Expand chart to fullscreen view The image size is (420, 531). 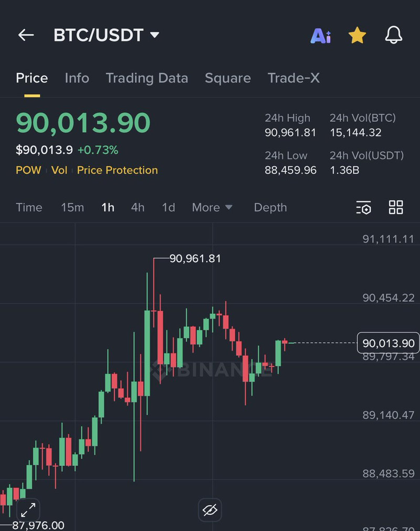[28, 508]
